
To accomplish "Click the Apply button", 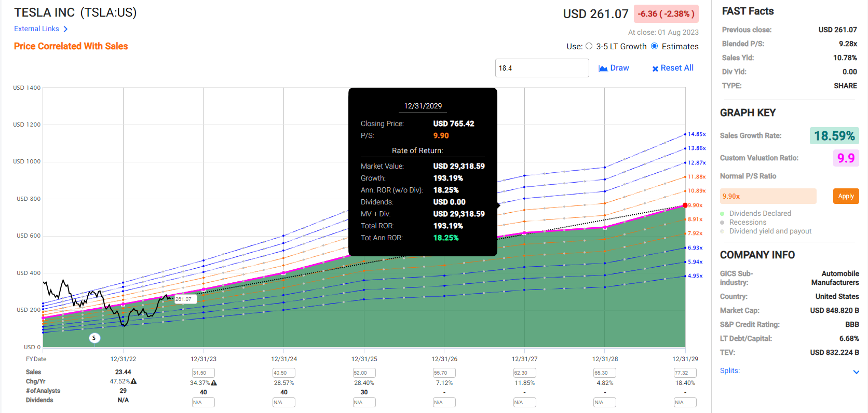I will [846, 196].
